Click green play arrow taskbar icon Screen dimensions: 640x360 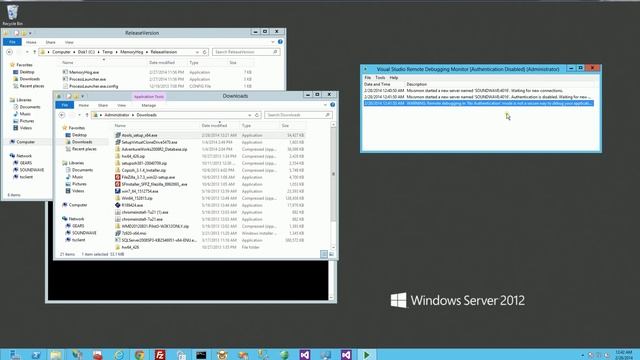point(367,355)
